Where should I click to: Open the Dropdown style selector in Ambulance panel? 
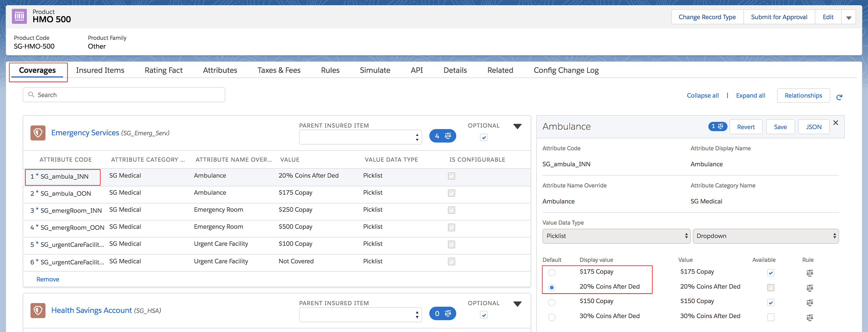point(766,236)
